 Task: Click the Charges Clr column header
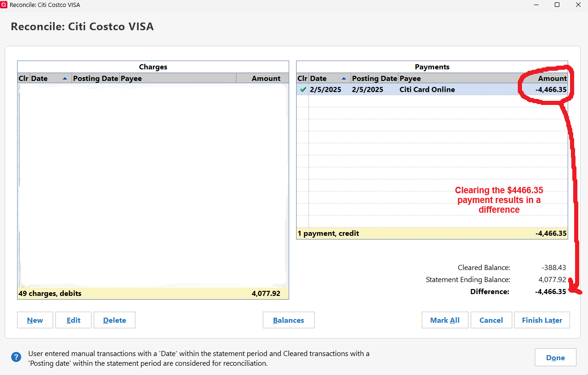[24, 79]
